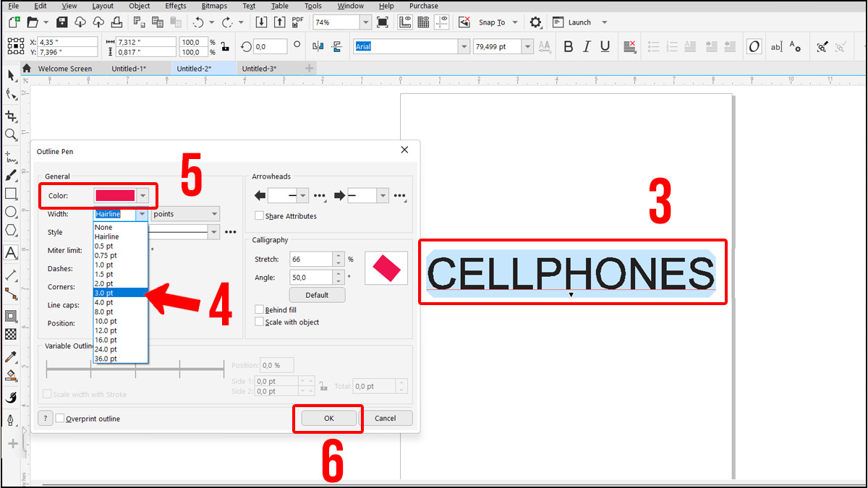Apply Italic formatting

click(x=587, y=46)
